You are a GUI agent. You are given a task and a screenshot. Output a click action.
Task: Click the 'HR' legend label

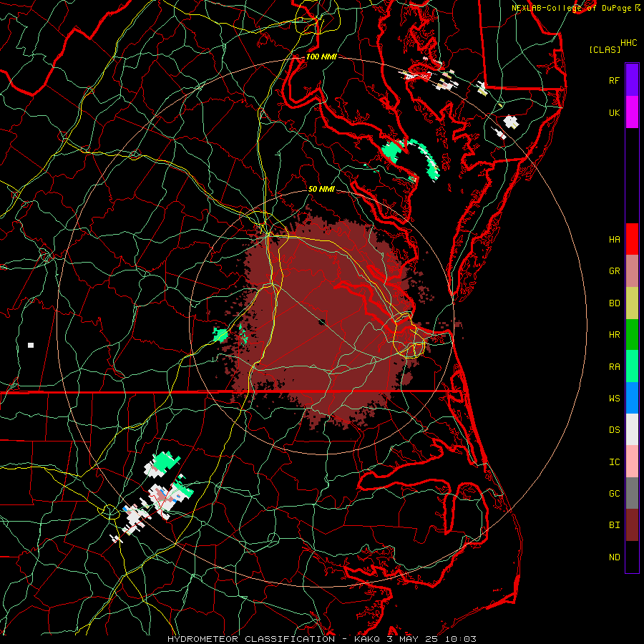coord(614,335)
